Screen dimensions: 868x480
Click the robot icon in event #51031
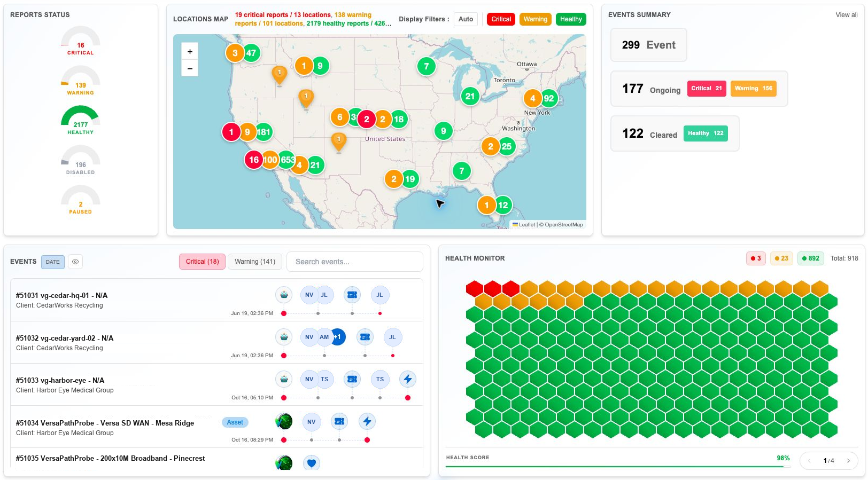[284, 295]
